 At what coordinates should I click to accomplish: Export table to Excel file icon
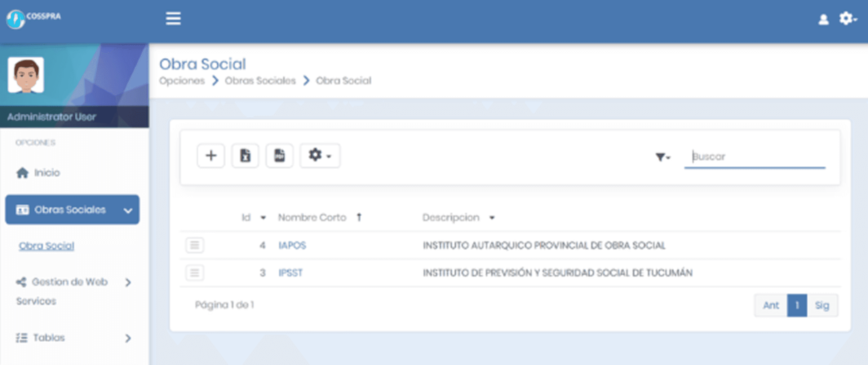pos(245,156)
